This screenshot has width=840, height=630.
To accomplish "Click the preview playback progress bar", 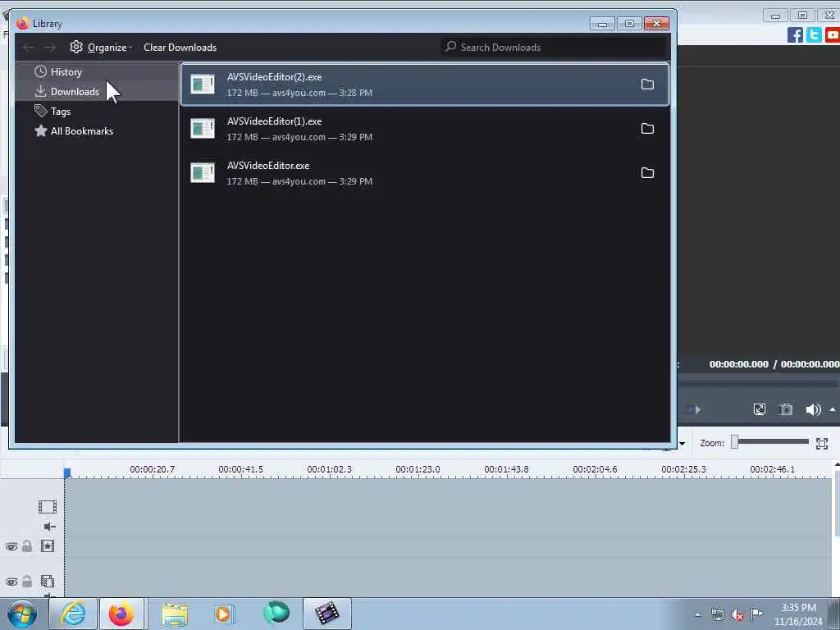I will pos(757,384).
